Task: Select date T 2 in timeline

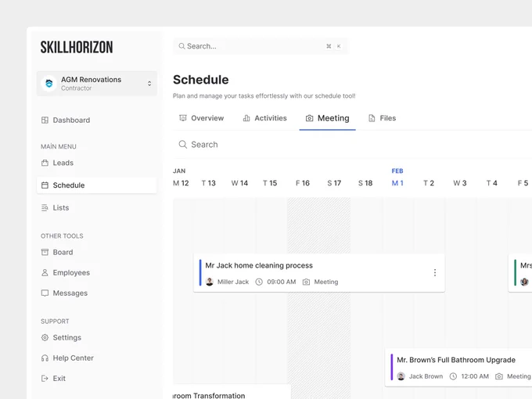Action: (429, 183)
